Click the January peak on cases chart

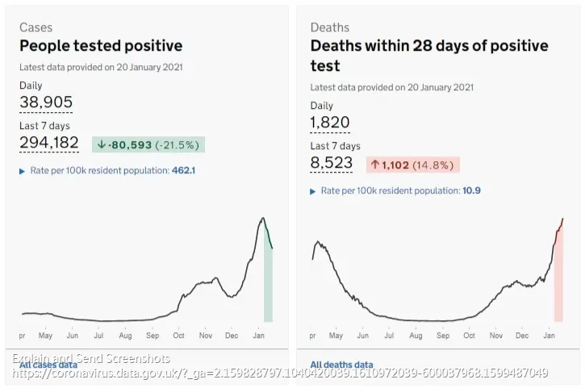pyautogui.click(x=263, y=219)
